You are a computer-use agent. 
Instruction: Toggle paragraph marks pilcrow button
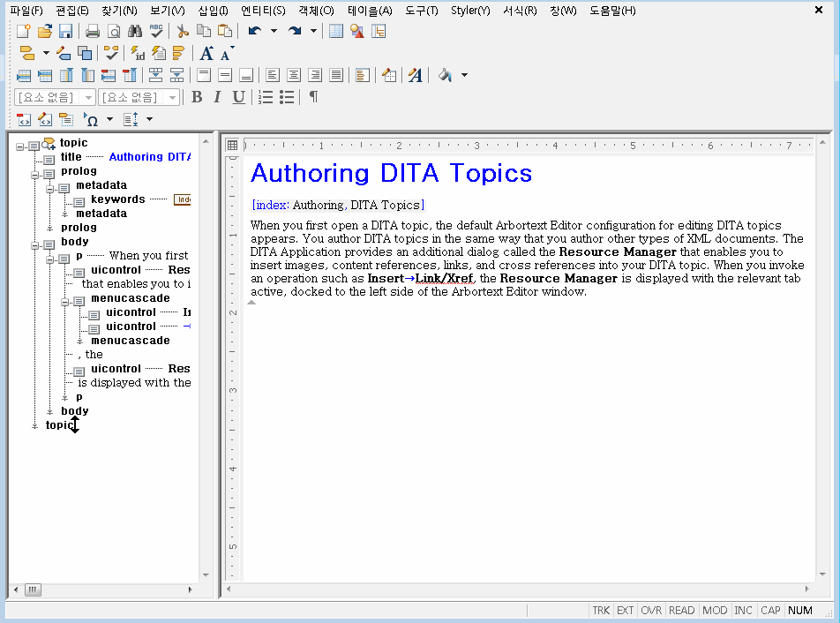314,97
